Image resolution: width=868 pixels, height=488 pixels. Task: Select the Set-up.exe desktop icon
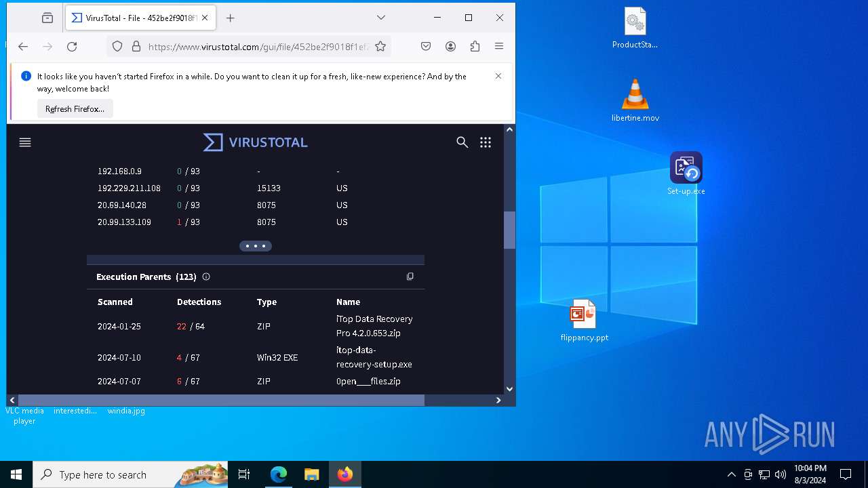pos(686,174)
